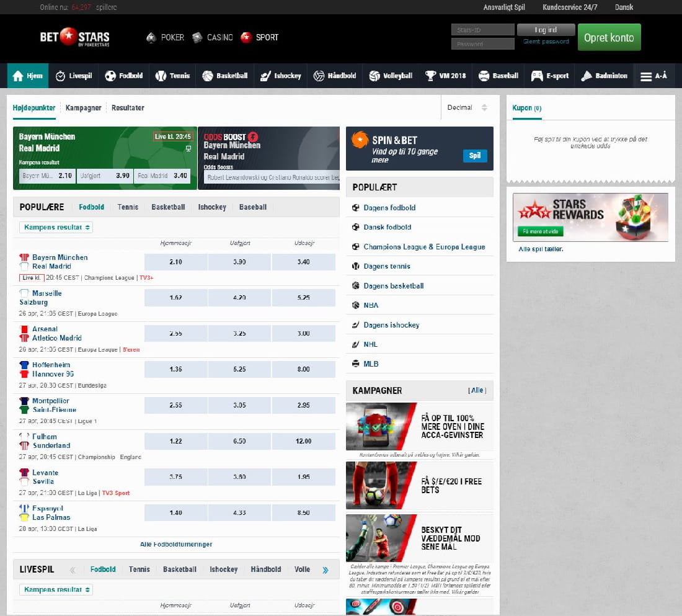Click the Stars-ID input field
682x616 pixels.
[483, 30]
